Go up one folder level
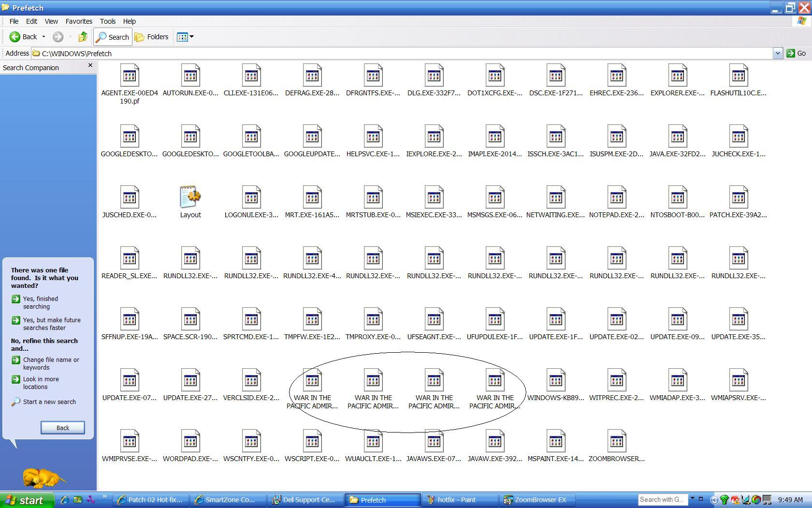The width and height of the screenshot is (812, 508). pos(83,37)
